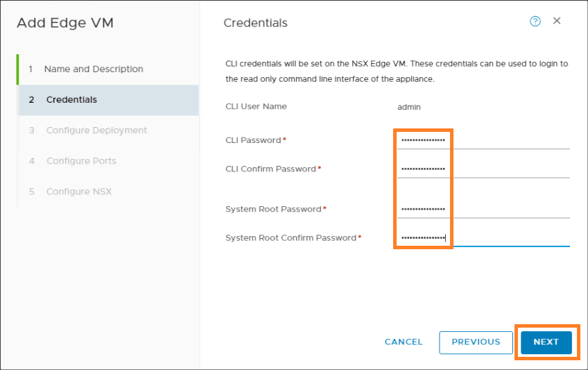Close the Add Edge VM dialog

(557, 22)
